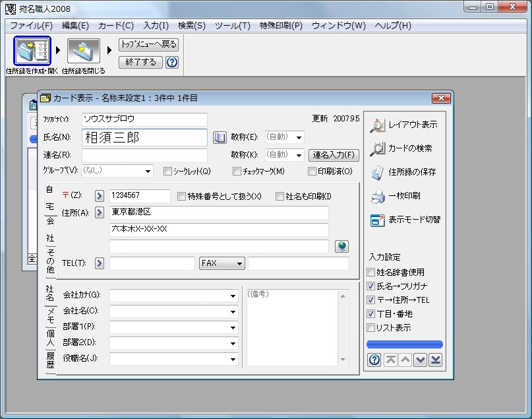Screen dimensions: 532x419
Task: Jump to last card arrow icon
Action: (x=435, y=360)
